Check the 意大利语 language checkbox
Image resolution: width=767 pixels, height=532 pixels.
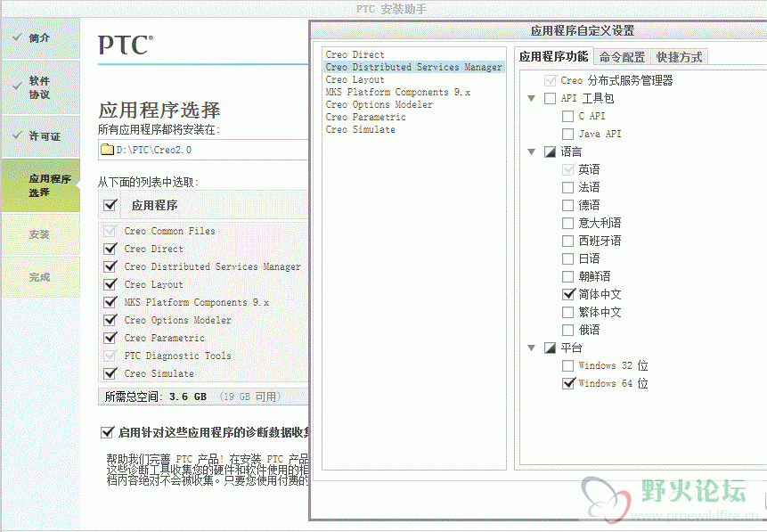[x=568, y=223]
